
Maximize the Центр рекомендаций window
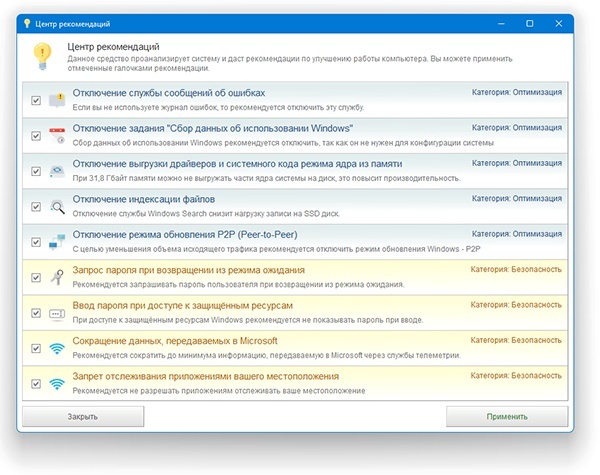coord(529,23)
